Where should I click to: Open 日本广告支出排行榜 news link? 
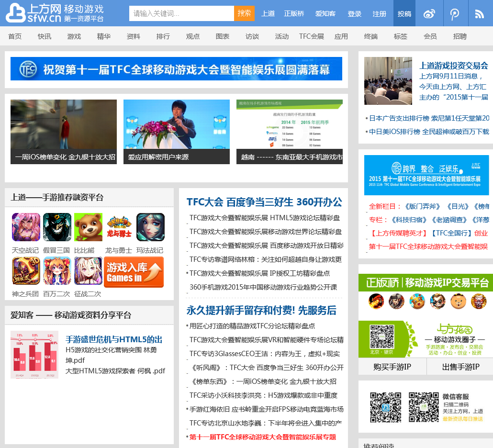(x=429, y=118)
